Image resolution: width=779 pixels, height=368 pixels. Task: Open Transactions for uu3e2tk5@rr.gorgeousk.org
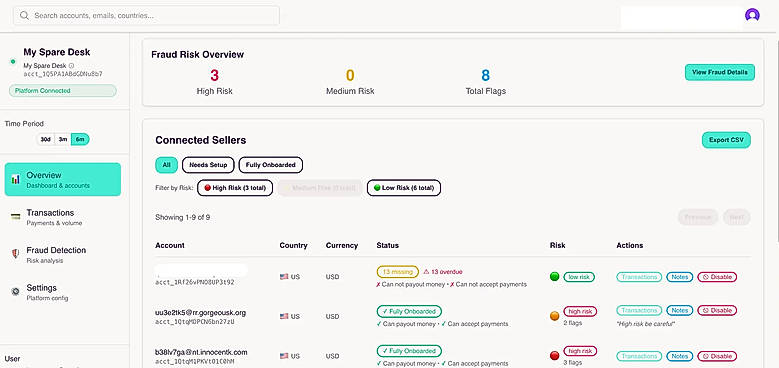tap(639, 310)
